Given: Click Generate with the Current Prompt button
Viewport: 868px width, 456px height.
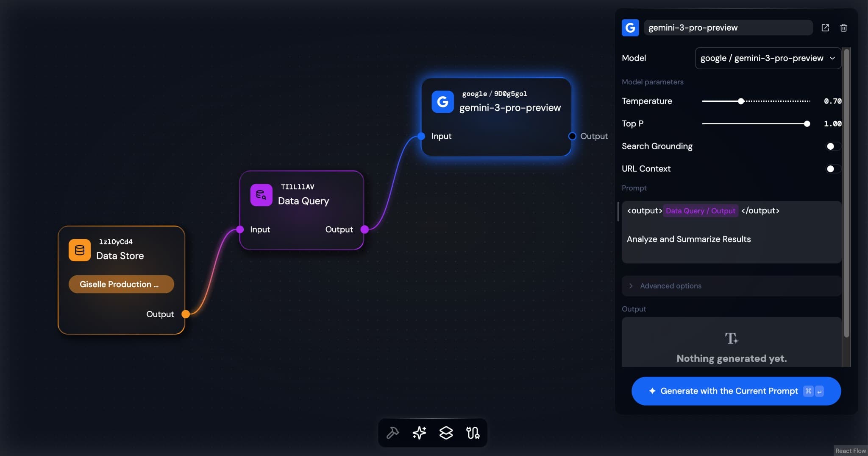Looking at the screenshot, I should pos(736,391).
